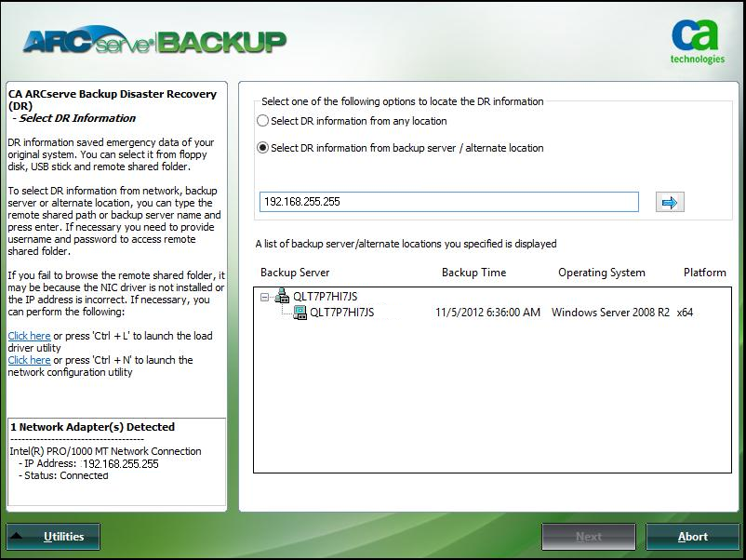Click the Intel(R) PRO/1000 MT Network Connection text

(x=105, y=451)
